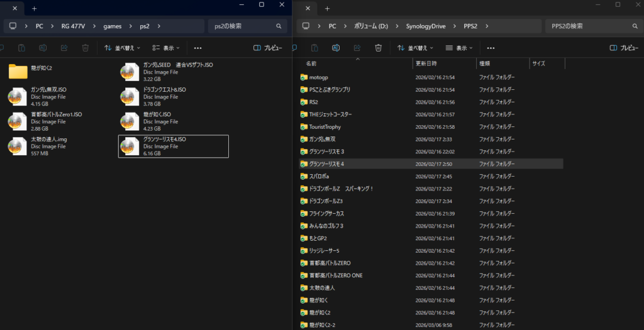Select the ドラゴンボールZ3 folder in the list
The width and height of the screenshot is (644, 330).
(x=325, y=201)
